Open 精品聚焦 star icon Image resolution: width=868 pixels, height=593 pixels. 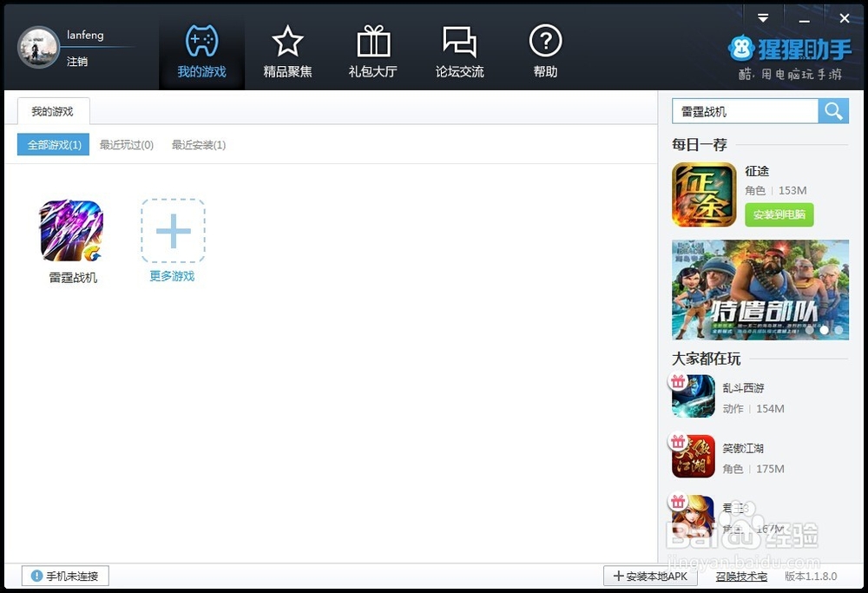click(x=287, y=41)
